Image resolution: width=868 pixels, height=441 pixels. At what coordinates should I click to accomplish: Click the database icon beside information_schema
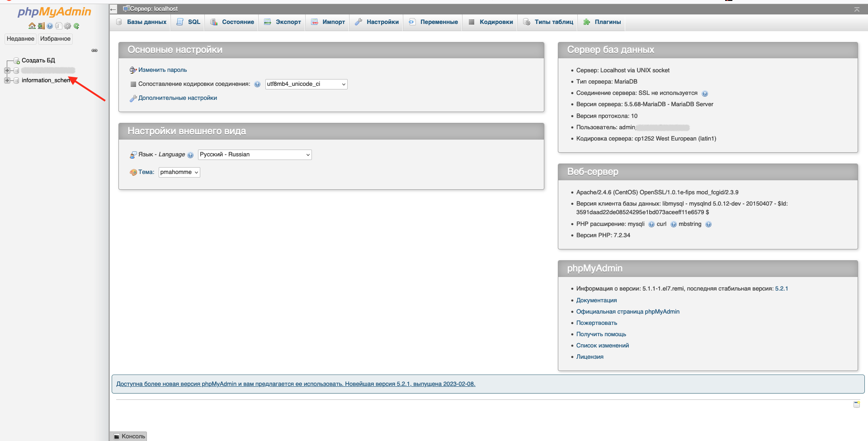pyautogui.click(x=16, y=80)
